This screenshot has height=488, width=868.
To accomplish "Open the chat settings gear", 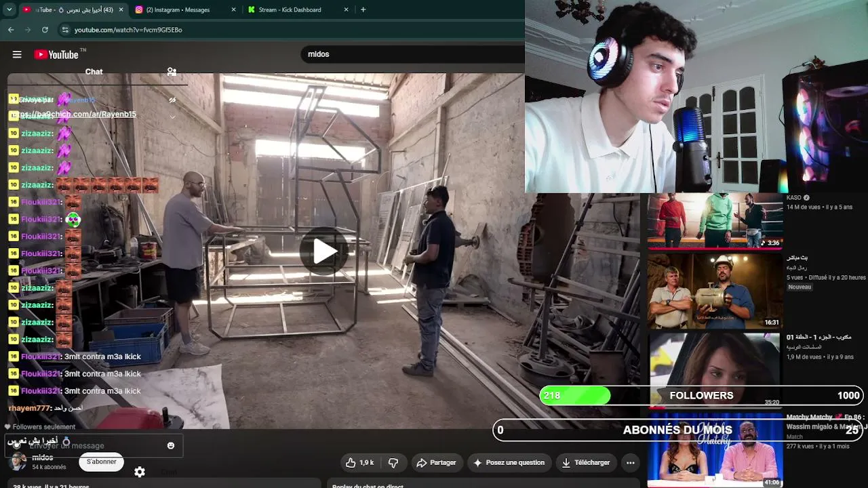I will pyautogui.click(x=140, y=472).
